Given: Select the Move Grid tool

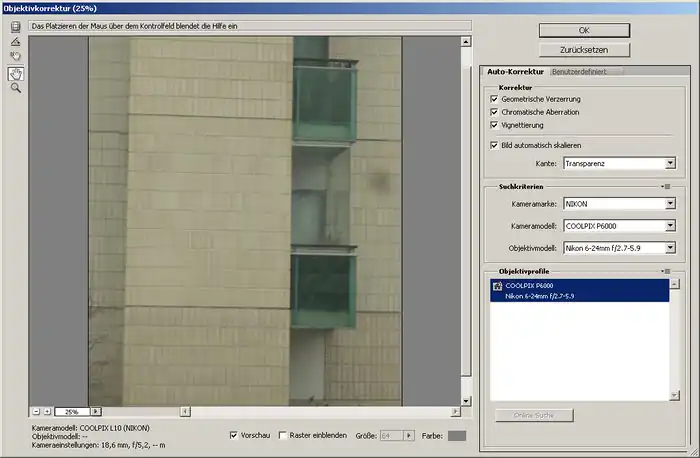Looking at the screenshot, I should [16, 57].
